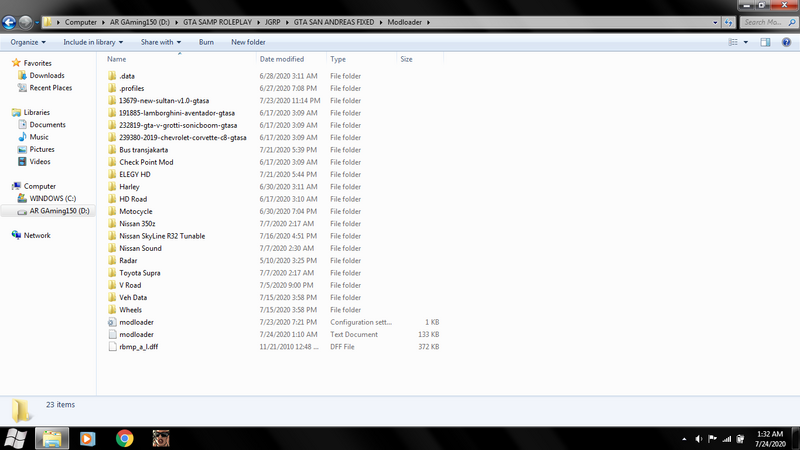The width and height of the screenshot is (800, 450).
Task: Open the GTA San Andreas taskbar icon
Action: pyautogui.click(x=161, y=439)
